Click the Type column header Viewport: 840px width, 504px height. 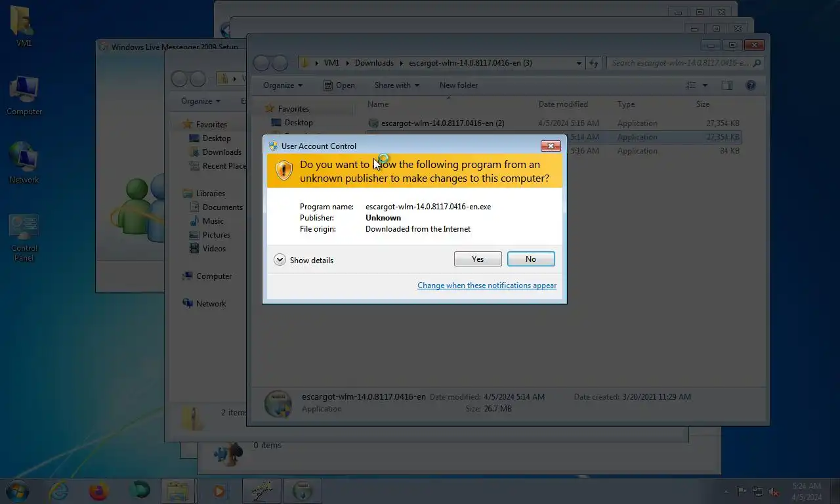point(626,104)
